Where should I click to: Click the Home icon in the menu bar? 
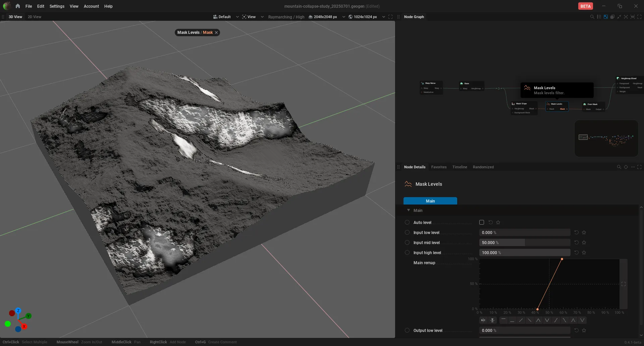(x=18, y=6)
